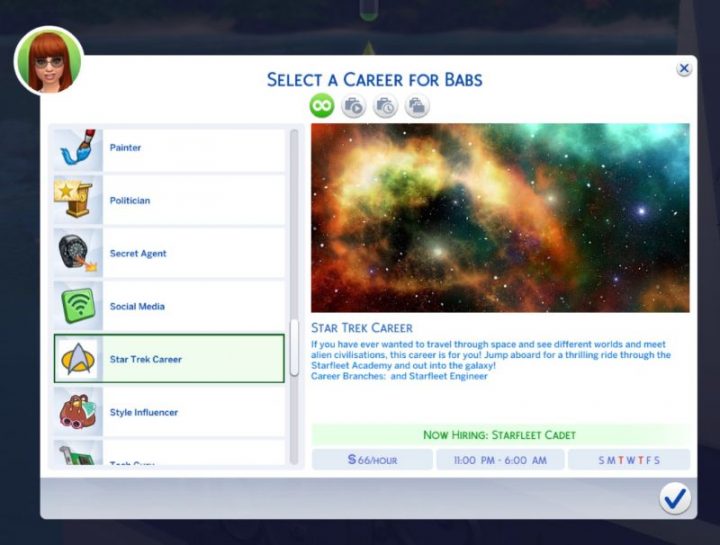The height and width of the screenshot is (545, 720).
Task: Click the 11:00 PM - 6:00 AM schedule
Action: [x=500, y=460]
